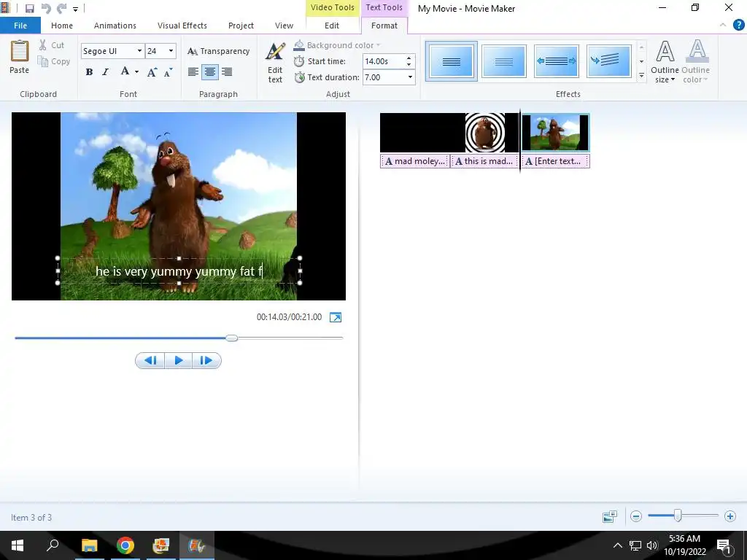Open the Outline size dropdown
This screenshot has height=560, width=747.
(x=665, y=62)
